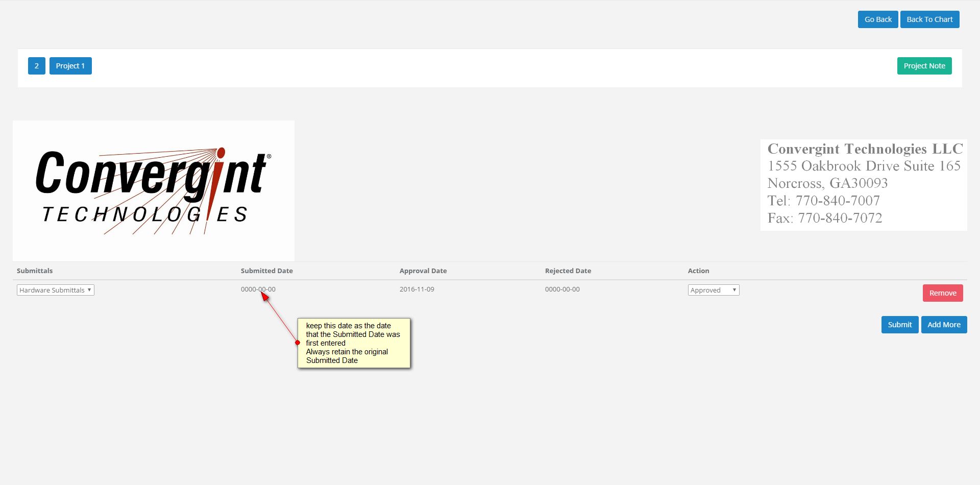Click the Submittals column header
980x485 pixels.
point(35,271)
